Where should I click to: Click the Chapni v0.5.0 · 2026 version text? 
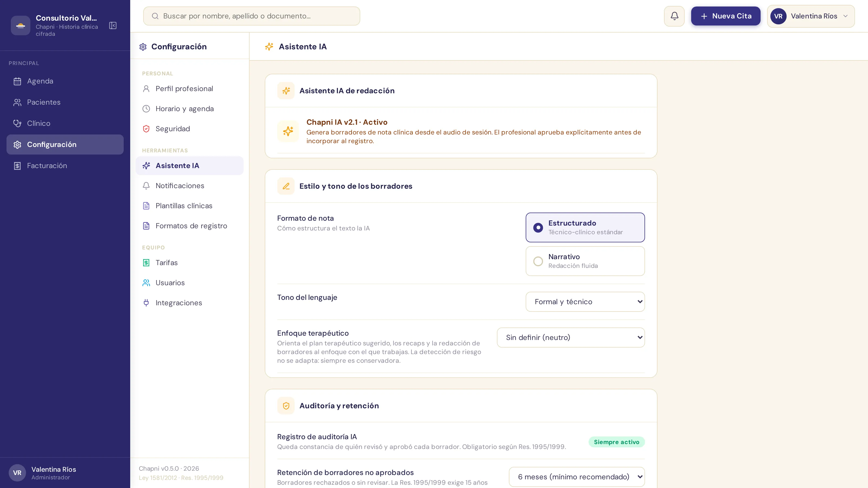coord(169,469)
